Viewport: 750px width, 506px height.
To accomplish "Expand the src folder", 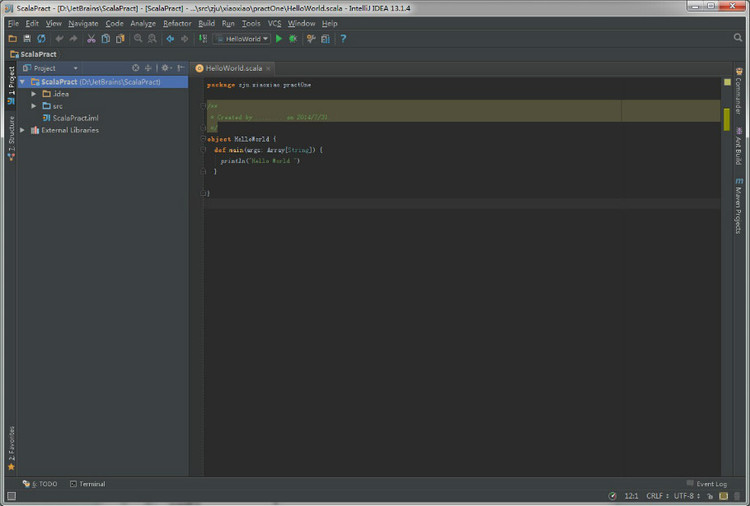I will (x=33, y=106).
